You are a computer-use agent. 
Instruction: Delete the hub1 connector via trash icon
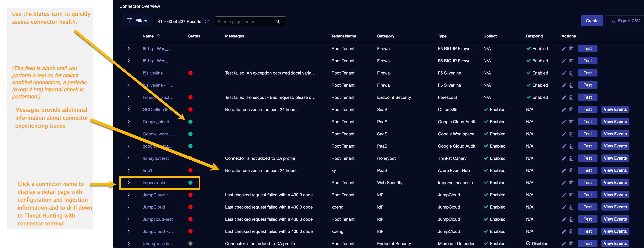click(x=571, y=171)
